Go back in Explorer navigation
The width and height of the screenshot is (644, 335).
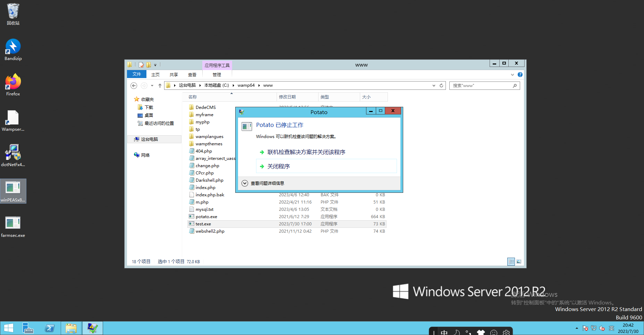(134, 86)
